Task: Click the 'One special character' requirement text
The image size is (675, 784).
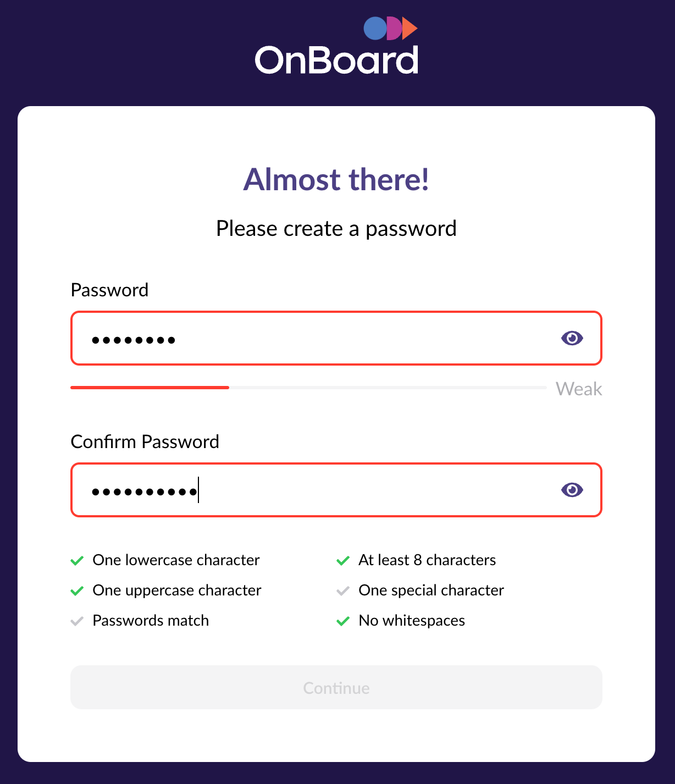Action: 431,590
